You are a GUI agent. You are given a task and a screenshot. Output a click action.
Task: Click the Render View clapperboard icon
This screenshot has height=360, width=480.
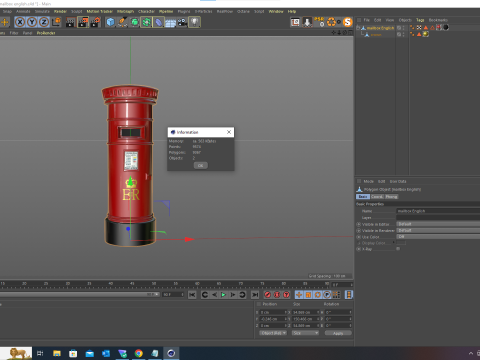(71, 22)
